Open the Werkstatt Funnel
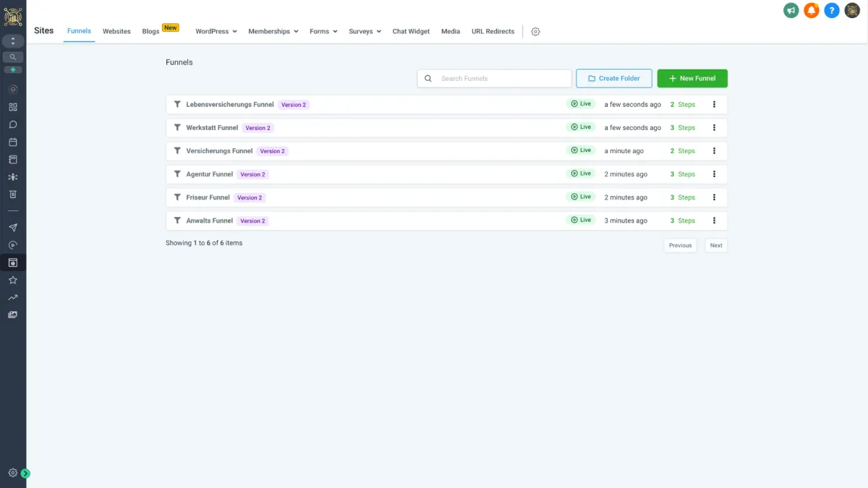 coord(212,127)
